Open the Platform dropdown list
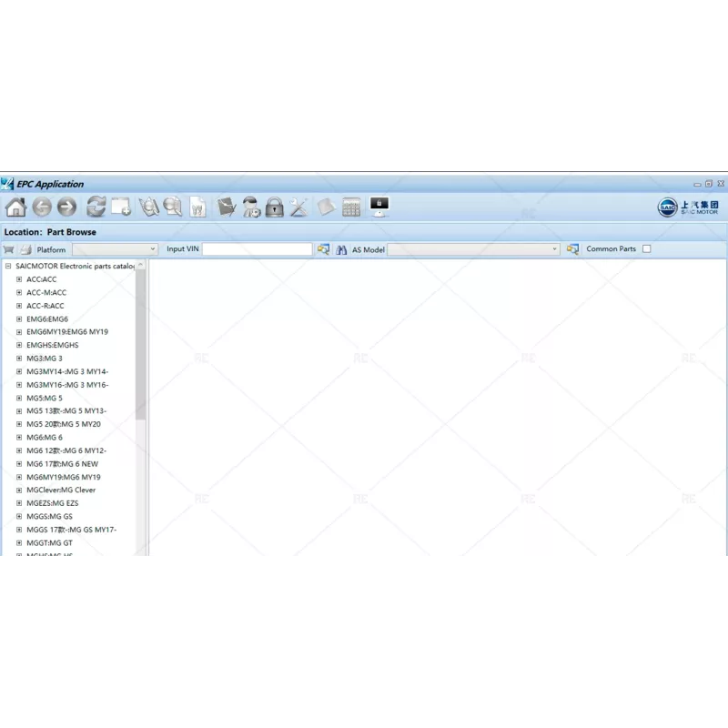Viewport: 728px width, 728px height. [155, 248]
